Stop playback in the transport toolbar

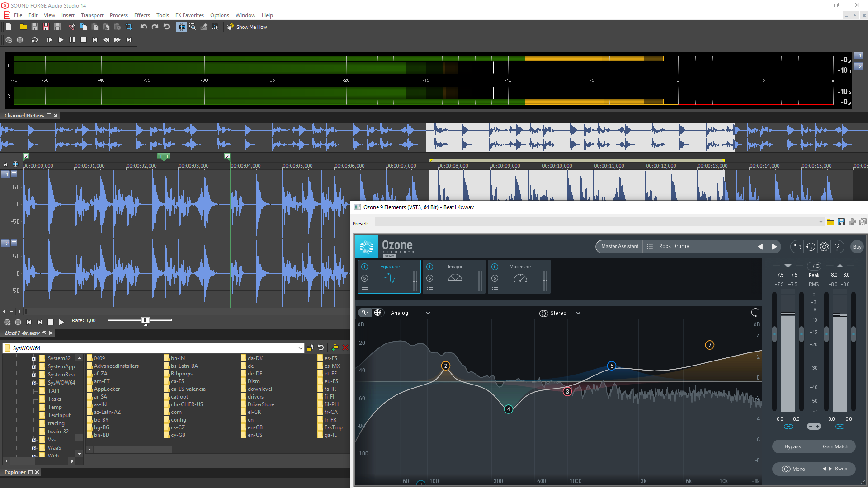(84, 40)
